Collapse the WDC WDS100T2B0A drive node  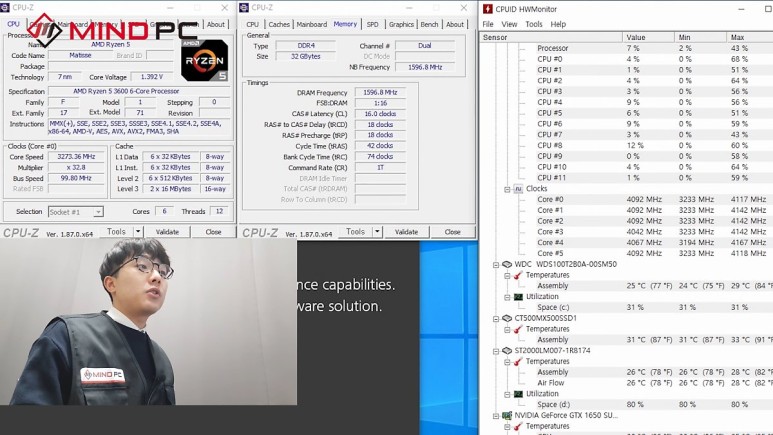496,265
